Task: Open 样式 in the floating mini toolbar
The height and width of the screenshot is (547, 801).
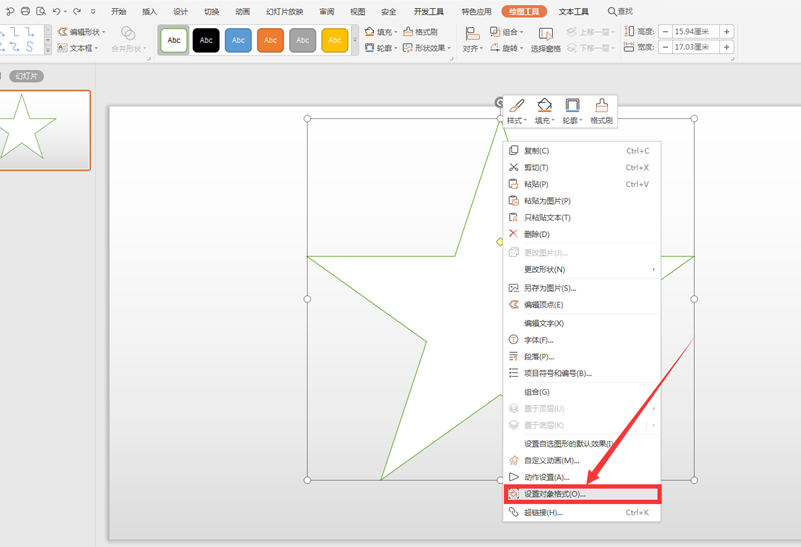Action: (x=516, y=111)
